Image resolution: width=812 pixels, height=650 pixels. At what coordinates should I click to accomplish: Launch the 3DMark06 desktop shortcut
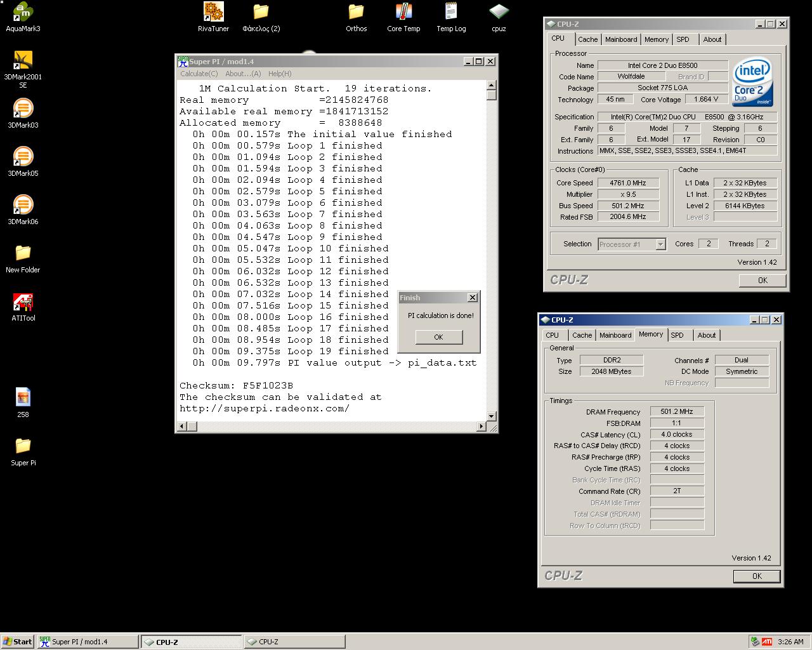coord(23,210)
